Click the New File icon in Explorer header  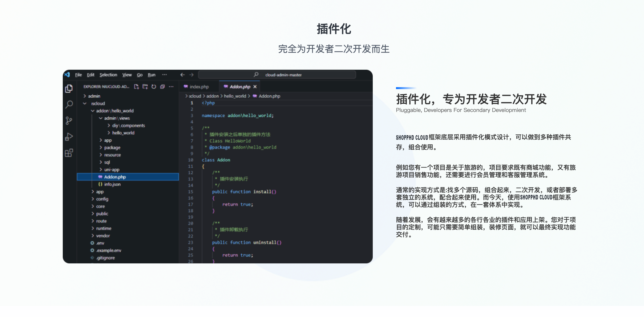point(136,86)
